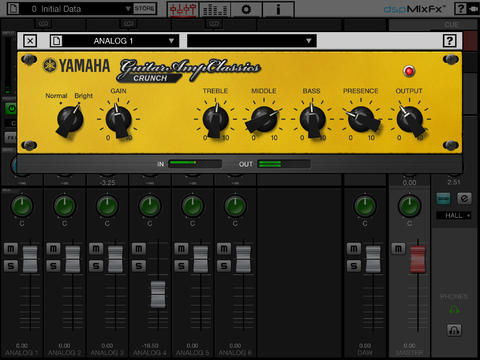
Task: Toggle the red power LED on amp
Action: 409,71
